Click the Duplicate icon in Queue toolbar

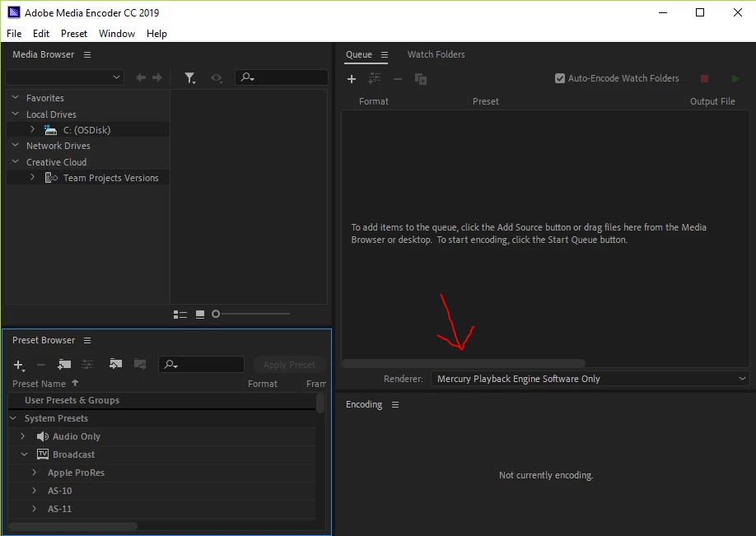(421, 78)
